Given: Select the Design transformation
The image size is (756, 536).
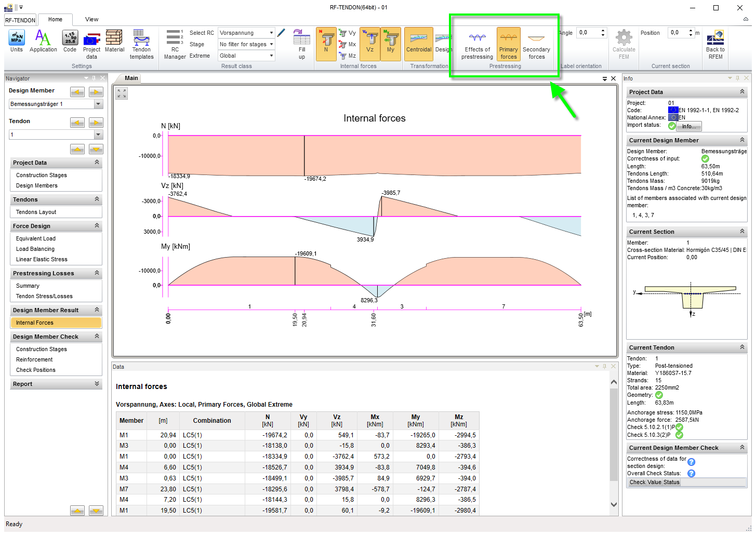Looking at the screenshot, I should [x=443, y=44].
